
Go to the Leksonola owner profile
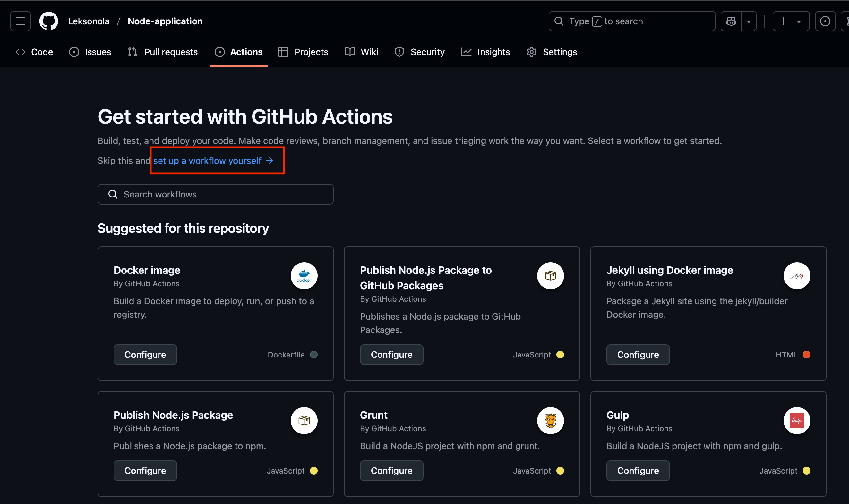point(88,21)
